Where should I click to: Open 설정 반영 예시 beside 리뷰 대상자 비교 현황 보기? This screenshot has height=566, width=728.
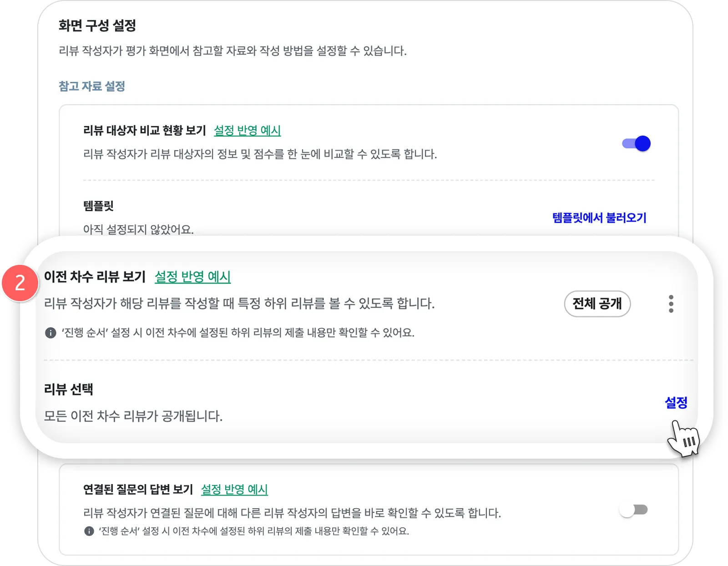(x=247, y=131)
